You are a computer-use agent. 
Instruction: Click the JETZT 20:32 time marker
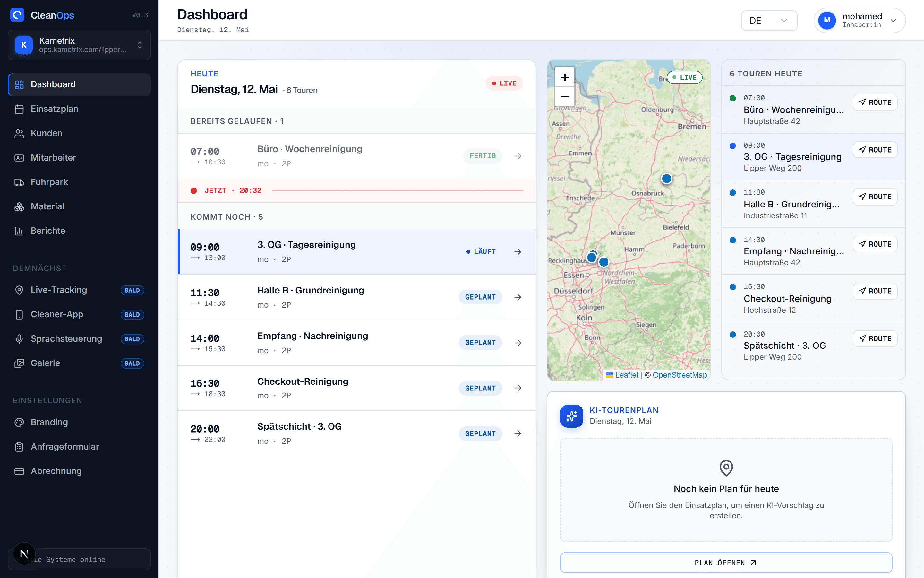(x=233, y=190)
